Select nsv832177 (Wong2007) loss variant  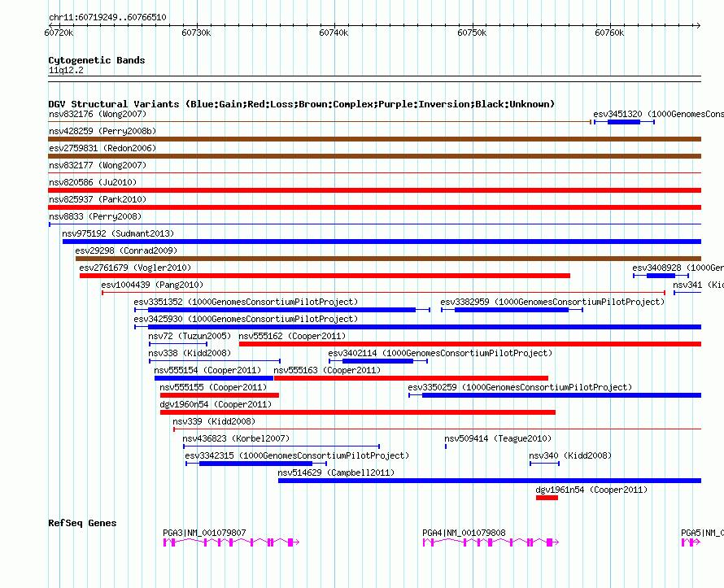point(374,173)
